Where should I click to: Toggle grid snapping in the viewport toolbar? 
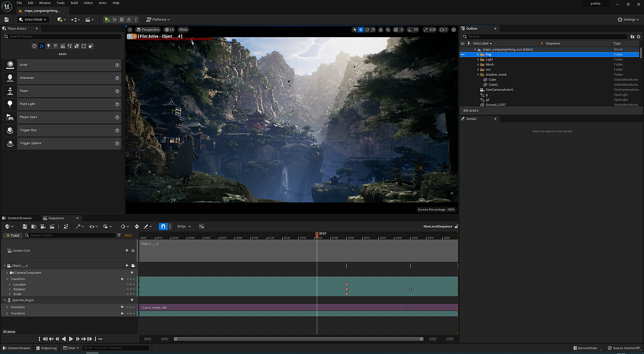[396, 30]
